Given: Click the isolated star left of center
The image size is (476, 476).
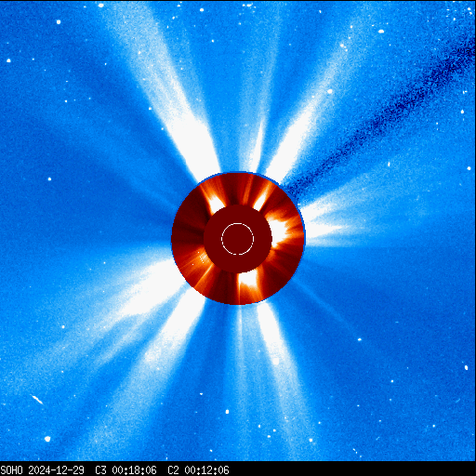Looking at the screenshot, I should (49, 178).
